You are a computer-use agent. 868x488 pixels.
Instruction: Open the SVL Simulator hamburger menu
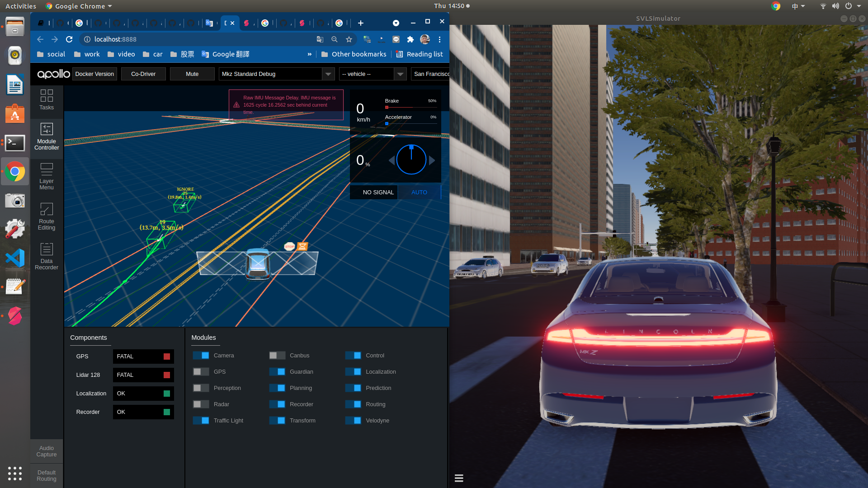coord(459,478)
